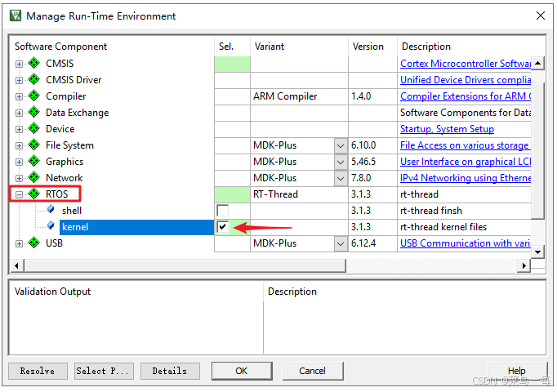Click version 6.12.4 in USB row
This screenshot has width=557, height=392.
tap(363, 243)
